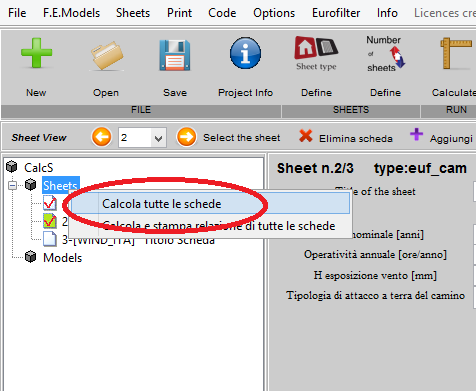Image resolution: width=476 pixels, height=391 pixels.
Task: Click the type:euf_cam text
Action: [420, 168]
